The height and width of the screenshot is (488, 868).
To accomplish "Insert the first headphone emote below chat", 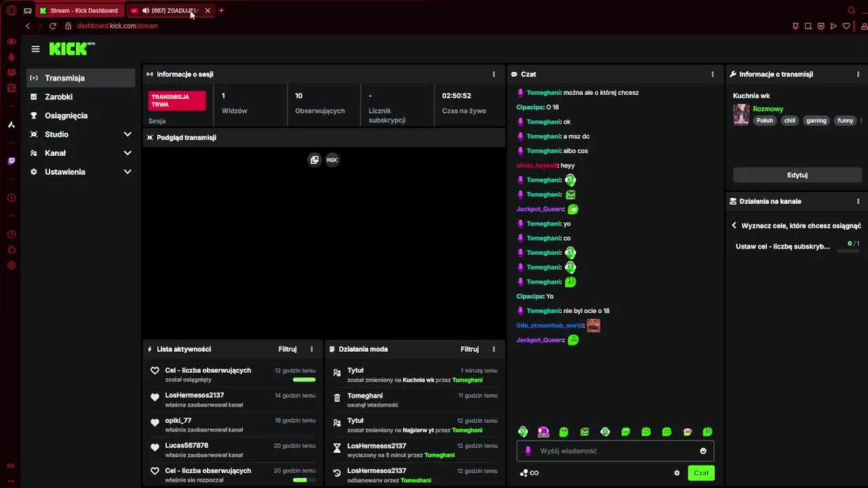I will pyautogui.click(x=523, y=432).
